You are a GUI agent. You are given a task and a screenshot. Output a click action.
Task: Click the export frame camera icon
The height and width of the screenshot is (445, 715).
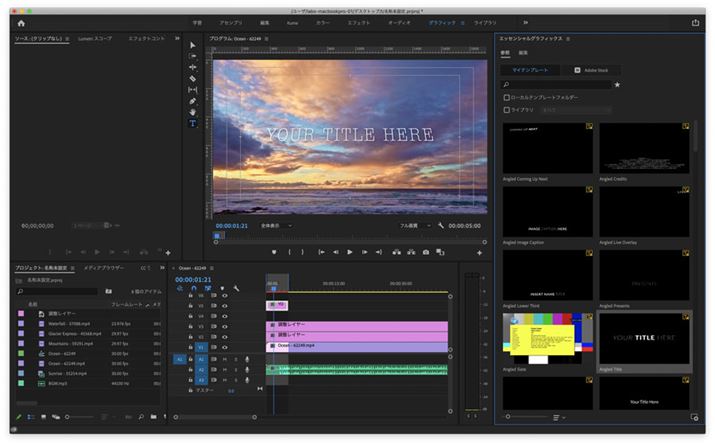tap(426, 252)
